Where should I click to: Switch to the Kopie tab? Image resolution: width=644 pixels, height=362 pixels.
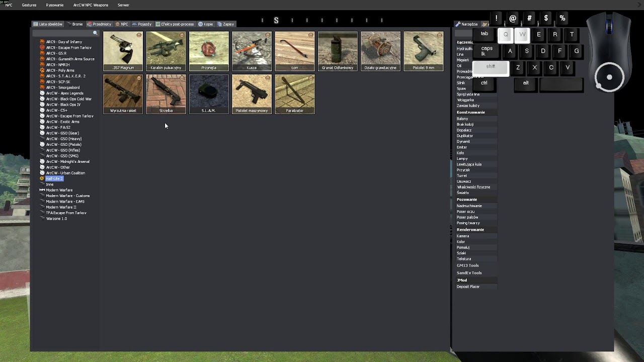206,24
